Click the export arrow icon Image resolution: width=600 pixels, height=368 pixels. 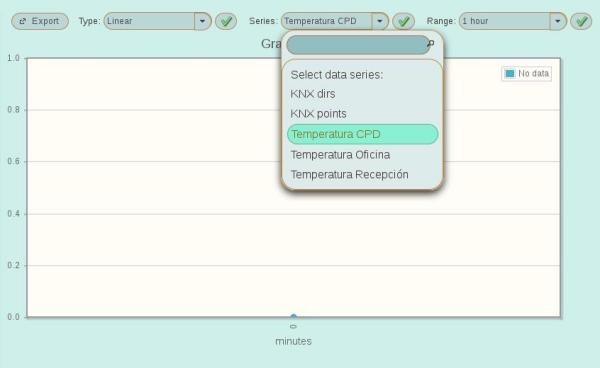pos(23,21)
